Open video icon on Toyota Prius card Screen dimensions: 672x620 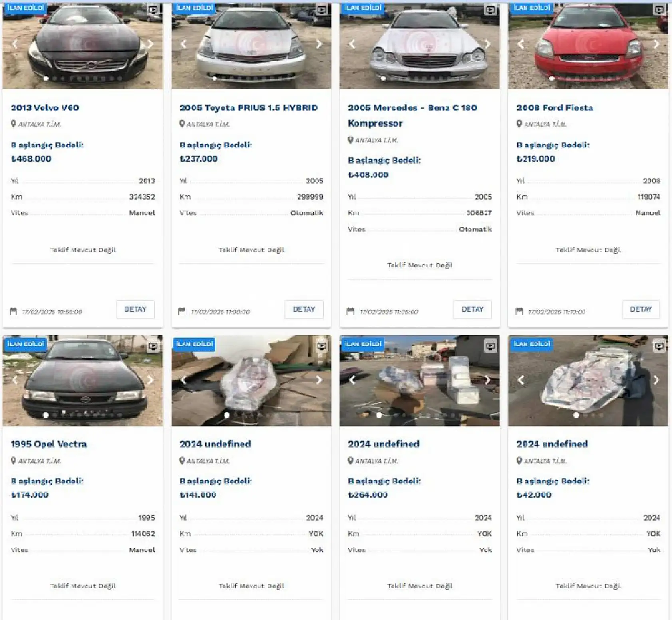pos(322,10)
